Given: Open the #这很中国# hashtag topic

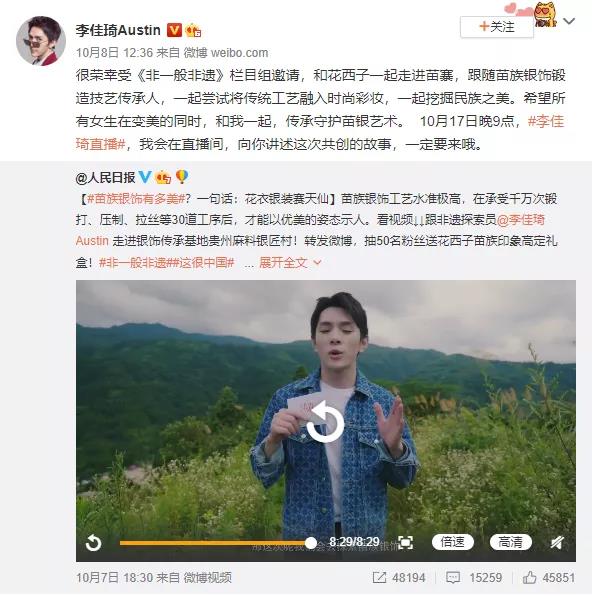Looking at the screenshot, I should 206,263.
